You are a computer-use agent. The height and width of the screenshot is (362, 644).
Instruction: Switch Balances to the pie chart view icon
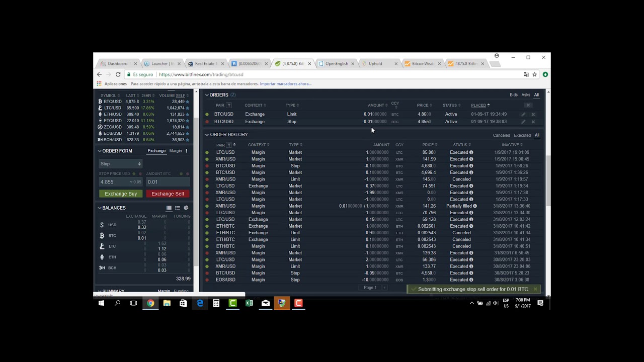[x=186, y=208]
